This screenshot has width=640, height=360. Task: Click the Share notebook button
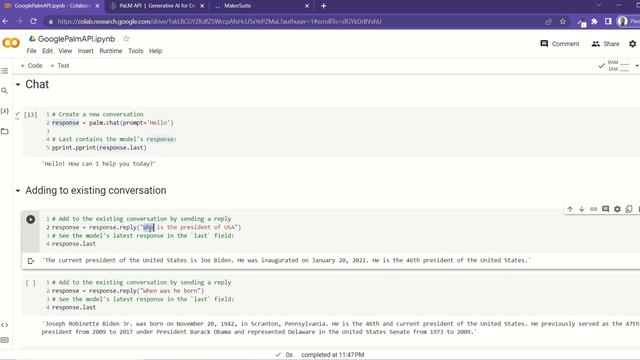coord(605,44)
